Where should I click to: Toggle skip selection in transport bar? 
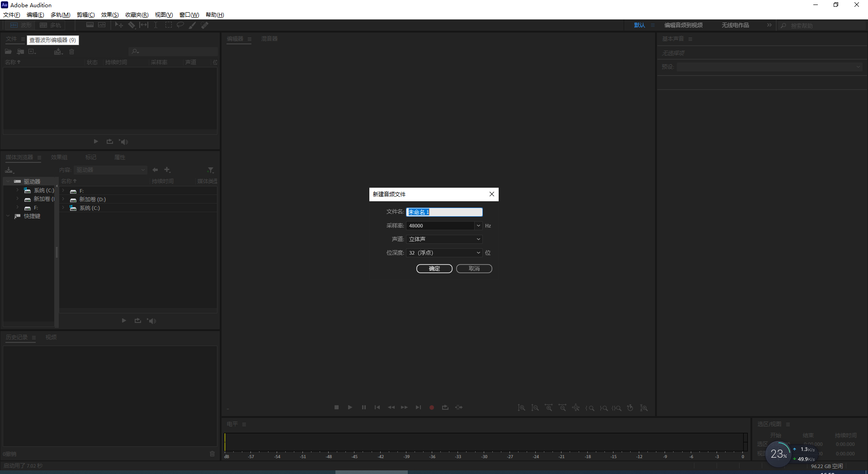click(458, 408)
